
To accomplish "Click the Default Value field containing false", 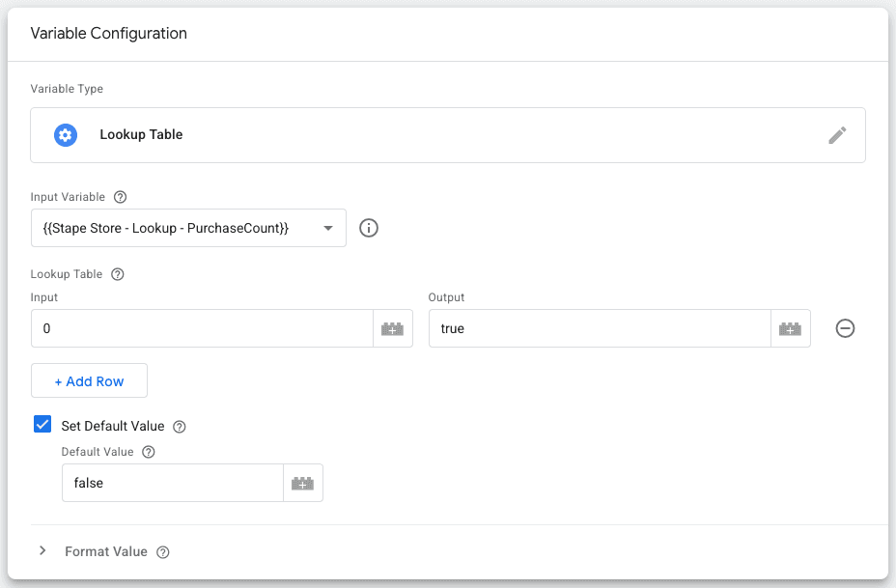I will [169, 482].
